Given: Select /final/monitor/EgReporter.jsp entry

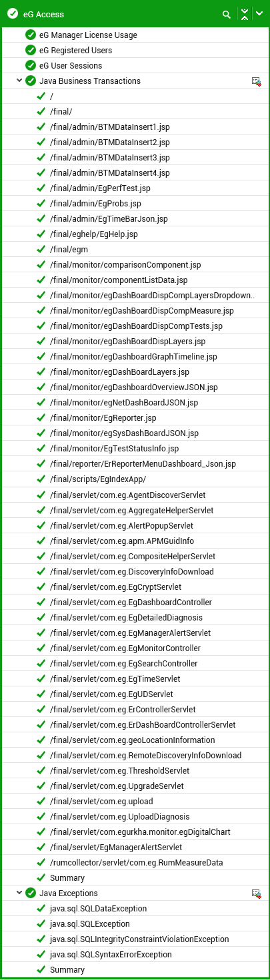Looking at the screenshot, I should [x=103, y=418].
